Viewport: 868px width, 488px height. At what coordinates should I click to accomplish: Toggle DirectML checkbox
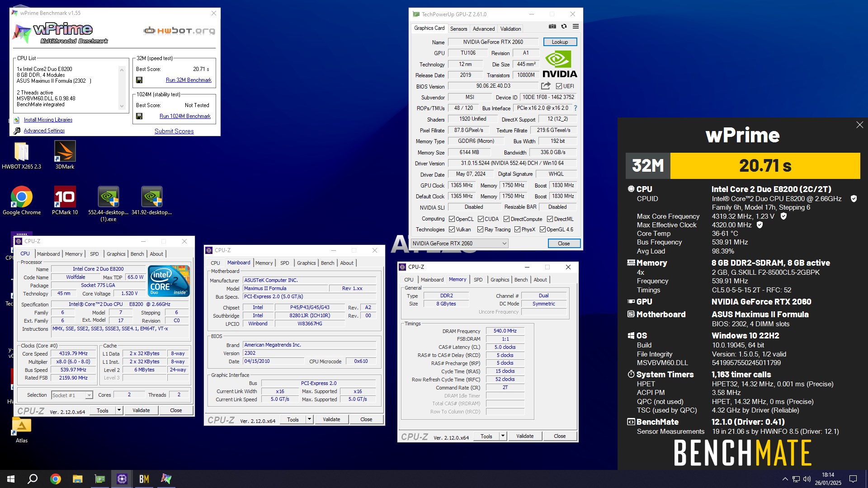pyautogui.click(x=550, y=219)
